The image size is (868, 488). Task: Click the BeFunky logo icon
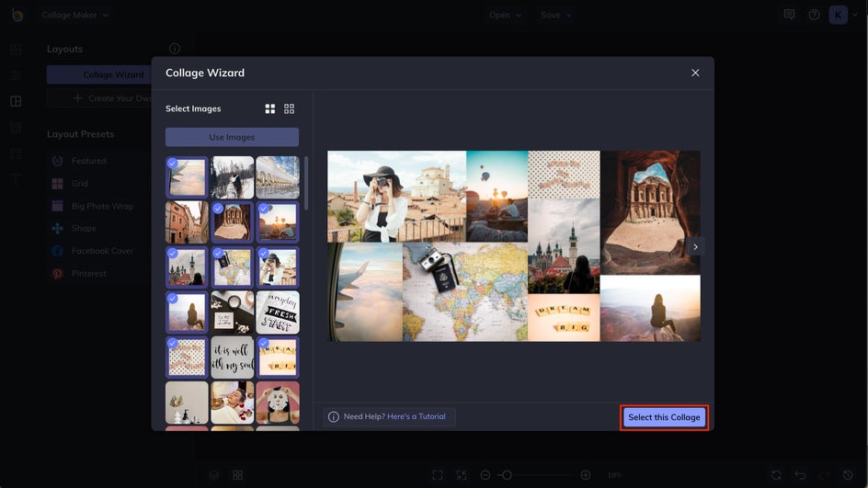pyautogui.click(x=17, y=15)
